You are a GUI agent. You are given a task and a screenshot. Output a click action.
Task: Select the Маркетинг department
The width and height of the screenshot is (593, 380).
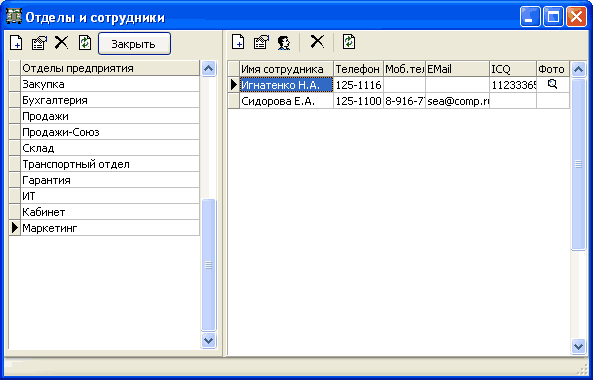click(x=110, y=228)
